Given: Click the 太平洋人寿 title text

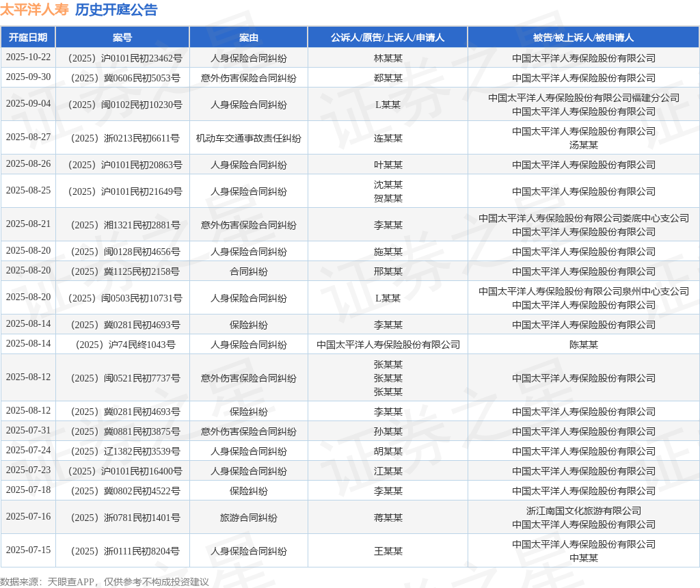Looking at the screenshot, I should 34,10.
